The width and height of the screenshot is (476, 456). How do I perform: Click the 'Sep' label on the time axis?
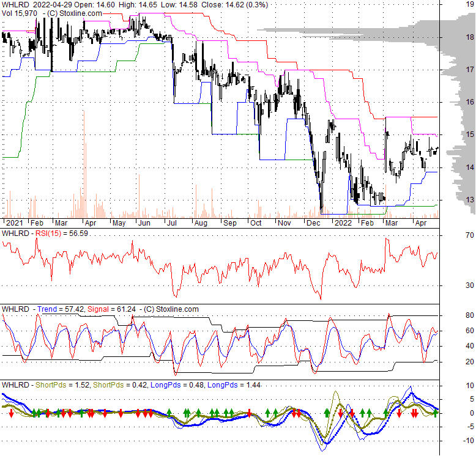(230, 223)
